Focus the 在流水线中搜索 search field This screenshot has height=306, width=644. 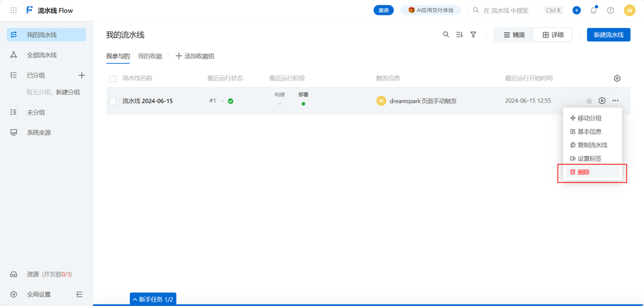506,10
